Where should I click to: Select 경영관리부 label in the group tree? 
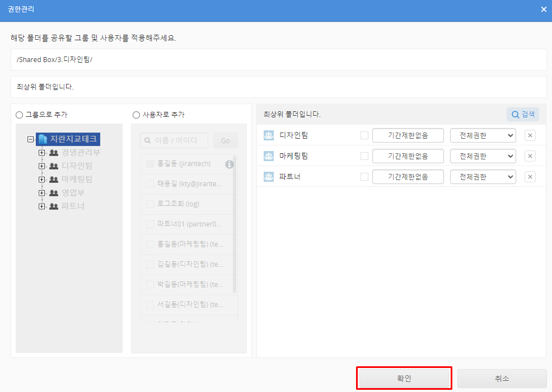click(x=81, y=153)
